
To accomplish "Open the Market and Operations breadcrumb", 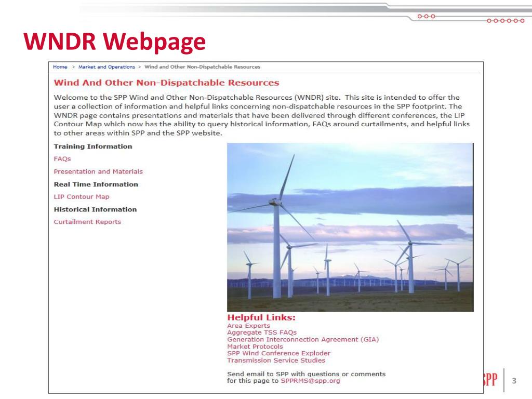I will pyautogui.click(x=107, y=67).
